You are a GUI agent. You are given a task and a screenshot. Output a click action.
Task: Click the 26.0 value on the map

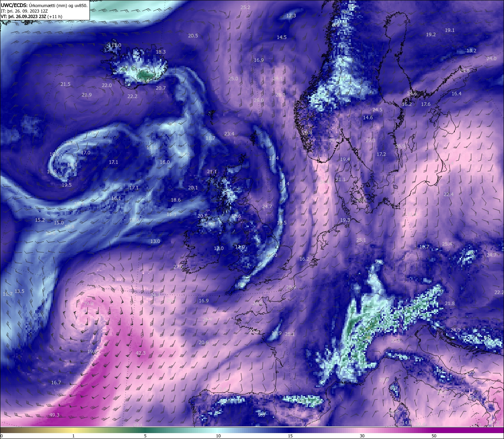coord(259,100)
